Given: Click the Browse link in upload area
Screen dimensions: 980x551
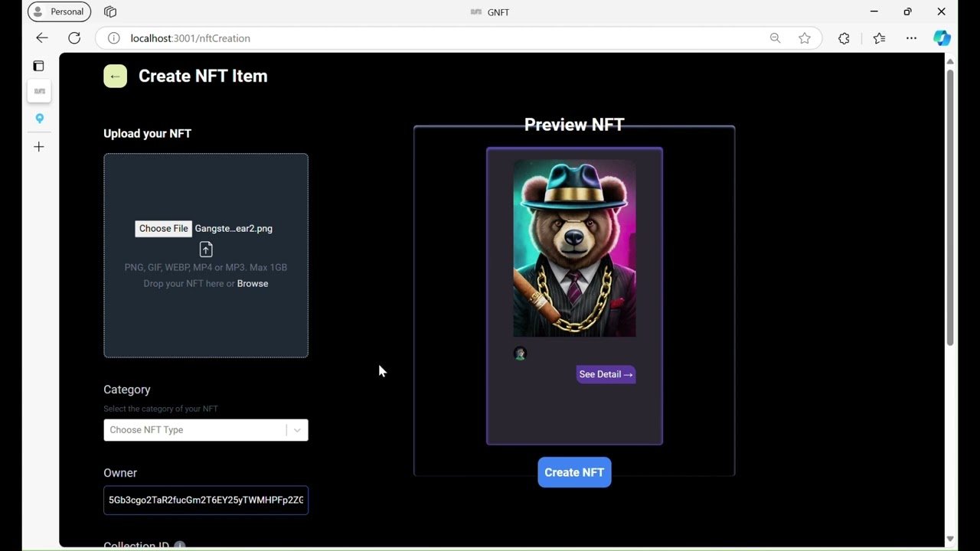Looking at the screenshot, I should pos(253,284).
